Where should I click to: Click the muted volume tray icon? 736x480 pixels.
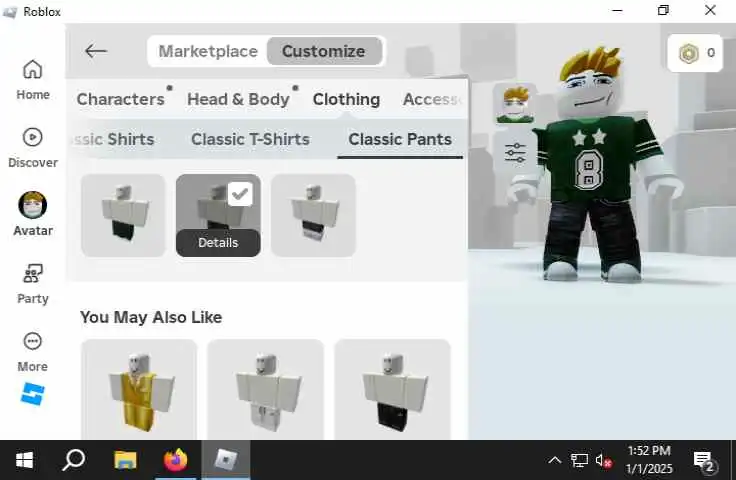[x=603, y=461]
